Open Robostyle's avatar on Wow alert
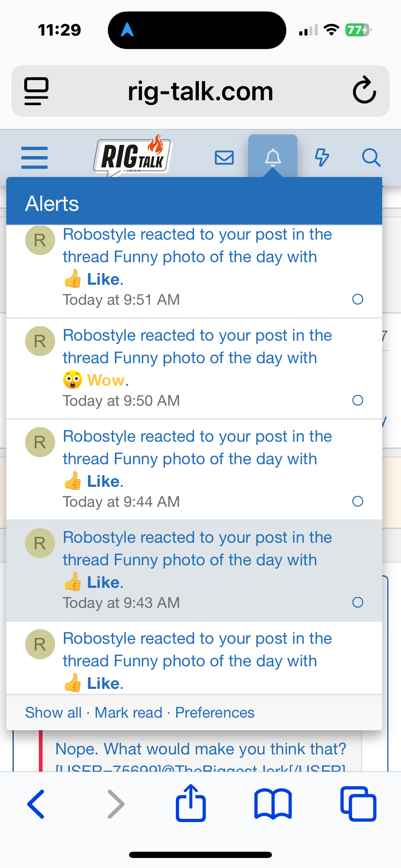The height and width of the screenshot is (868, 401). 40,341
